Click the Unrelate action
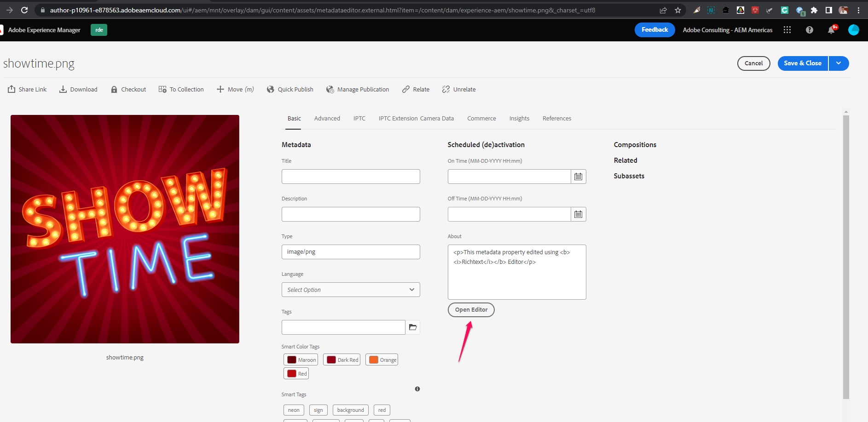 point(459,89)
